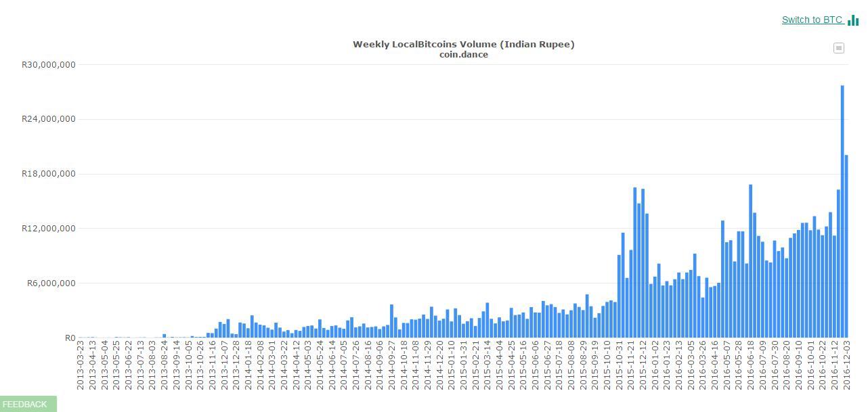Click the R30,000,000 y-axis label
Screen dimensions: 868x412
tap(48, 65)
